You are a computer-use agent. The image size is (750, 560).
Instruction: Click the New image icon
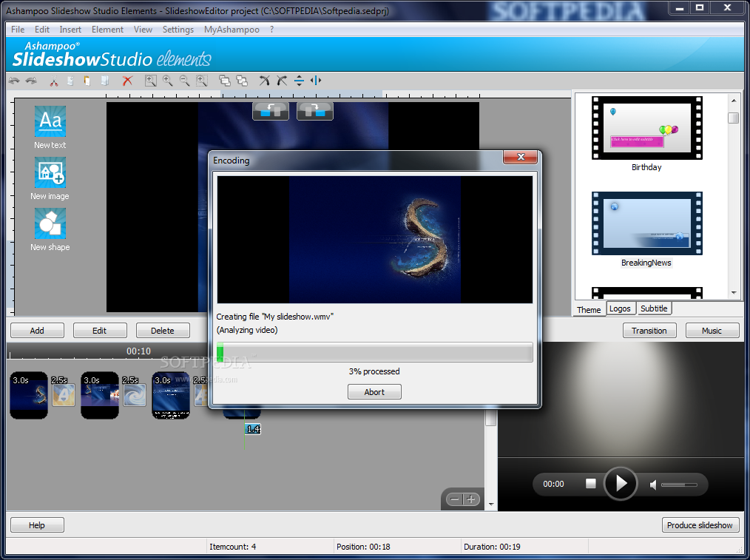pyautogui.click(x=50, y=172)
